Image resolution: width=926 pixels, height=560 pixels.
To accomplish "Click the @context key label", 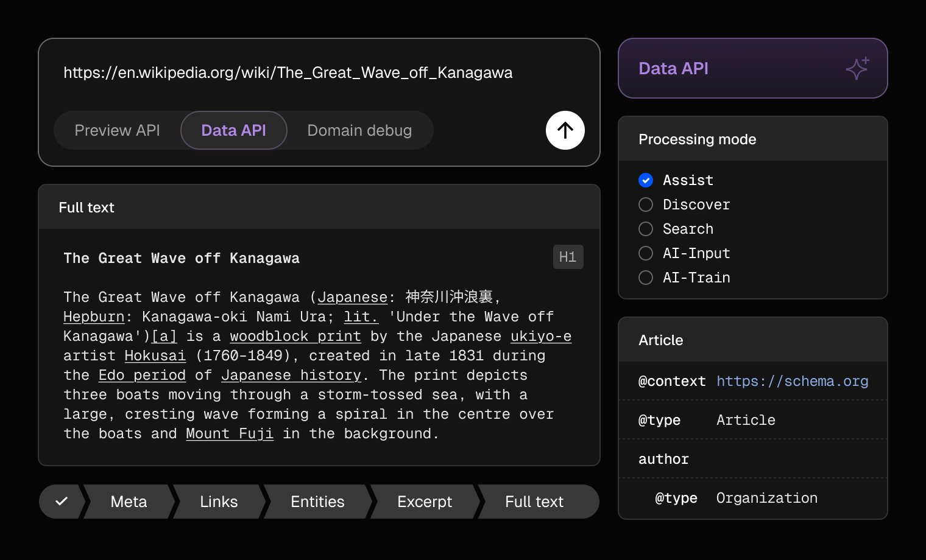I will pos(672,381).
